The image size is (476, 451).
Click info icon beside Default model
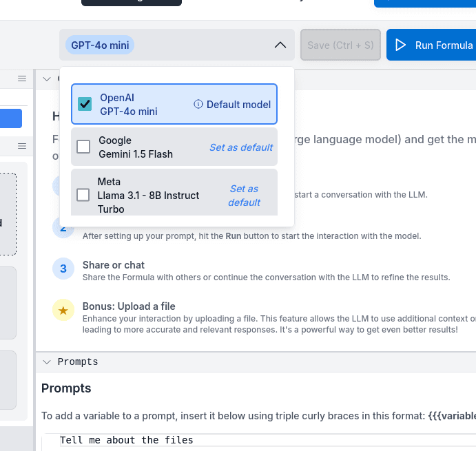coord(198,104)
